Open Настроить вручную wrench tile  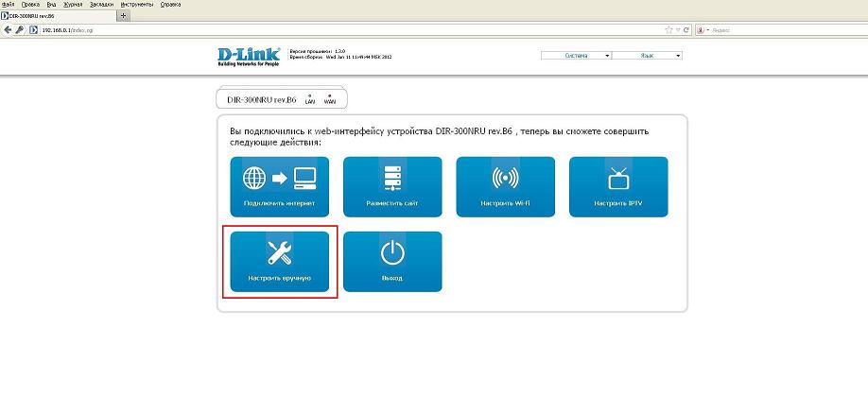pyautogui.click(x=280, y=261)
